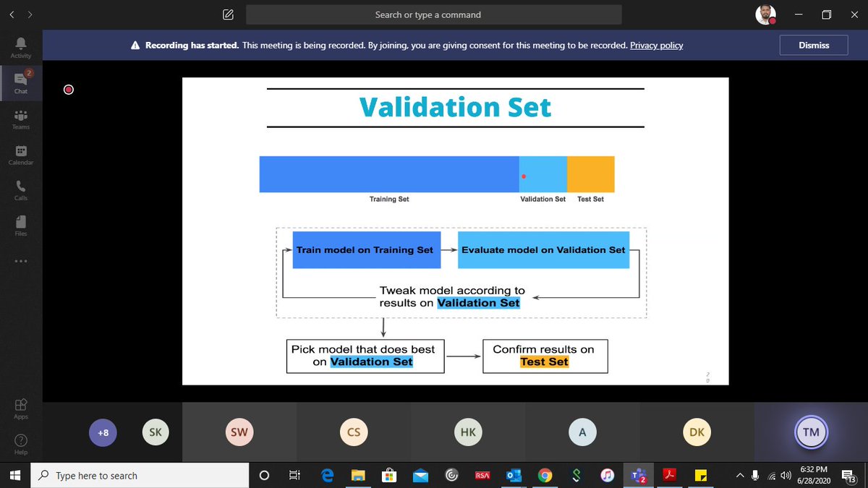The width and height of the screenshot is (868, 488).
Task: Select participant SK tile
Action: [155, 432]
